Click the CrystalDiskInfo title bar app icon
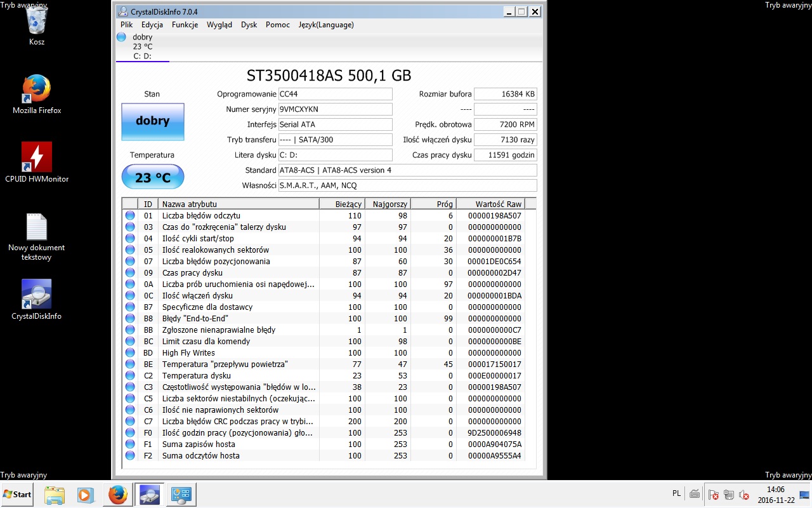Viewport: 812px width, 508px height. click(123, 11)
